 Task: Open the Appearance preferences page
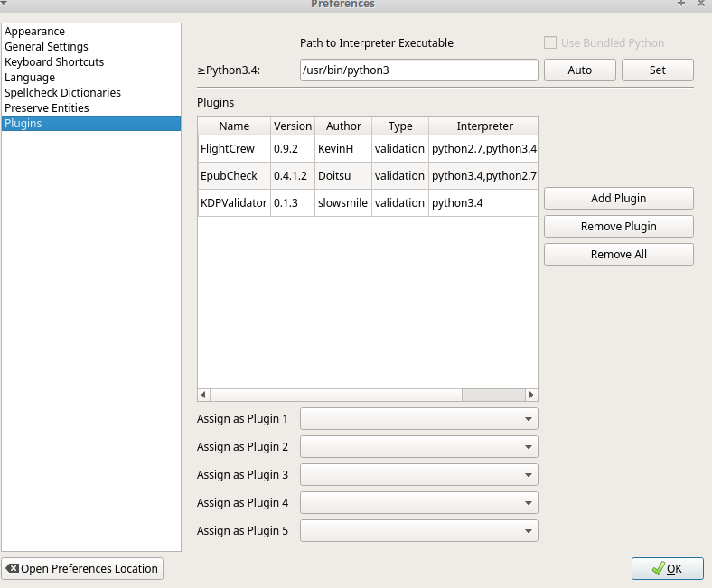click(x=91, y=32)
